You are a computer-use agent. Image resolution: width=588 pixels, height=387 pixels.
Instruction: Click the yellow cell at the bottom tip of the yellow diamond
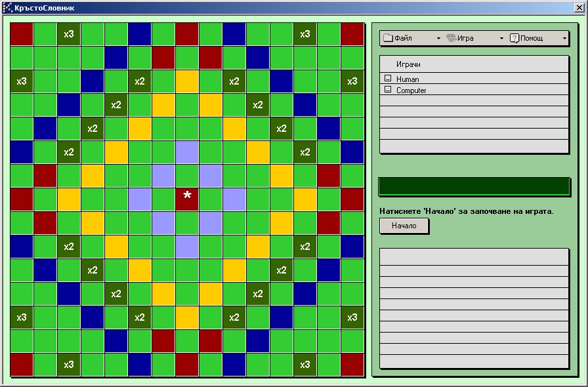187,317
